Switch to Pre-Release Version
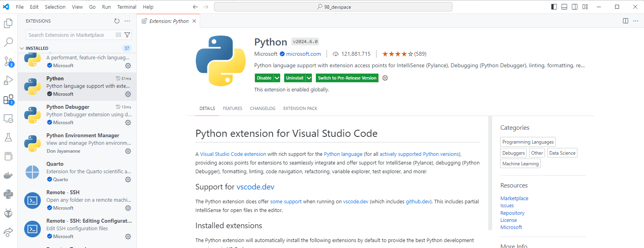Viewport: 644px width, 248px height. 347,78
